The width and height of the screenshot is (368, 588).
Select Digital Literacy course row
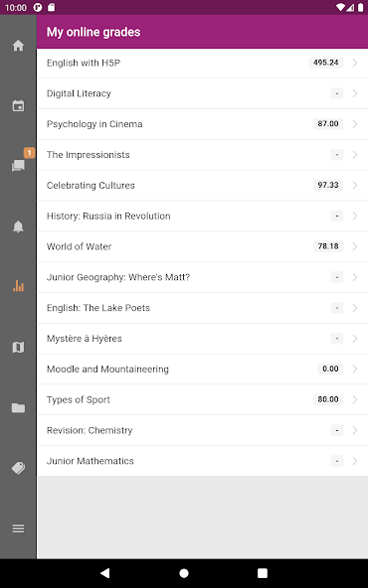pos(203,93)
